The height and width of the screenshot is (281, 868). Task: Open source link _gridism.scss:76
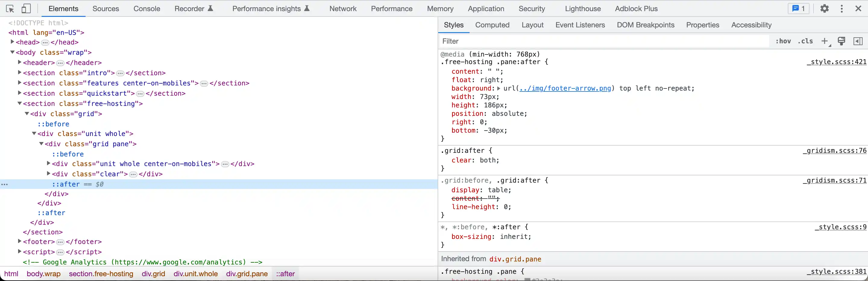tap(834, 151)
